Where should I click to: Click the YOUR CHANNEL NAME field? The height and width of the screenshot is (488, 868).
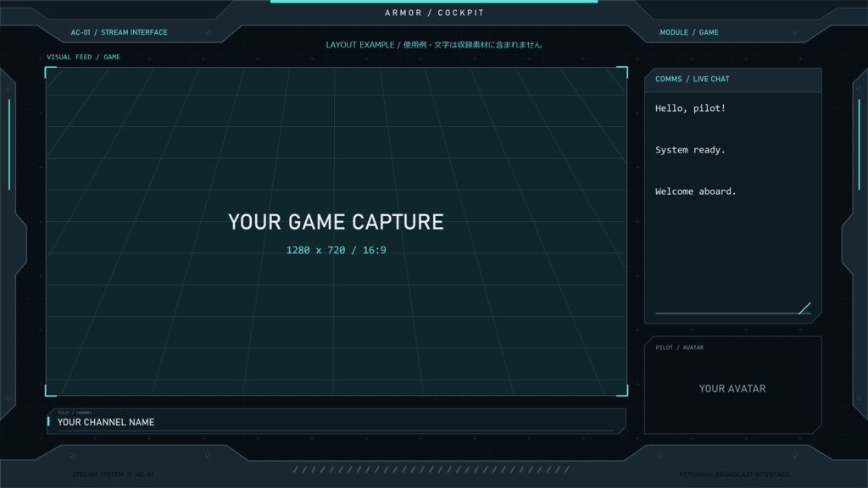tap(337, 422)
